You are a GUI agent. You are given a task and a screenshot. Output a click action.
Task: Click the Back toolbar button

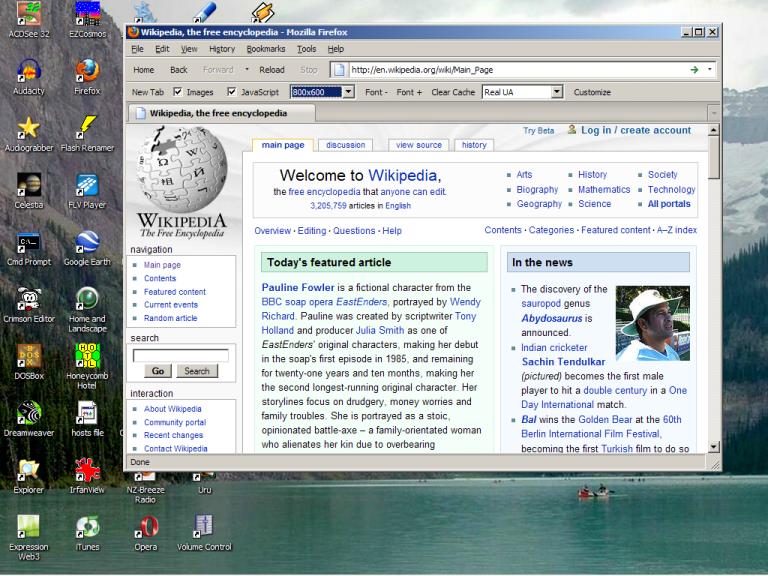tap(179, 70)
